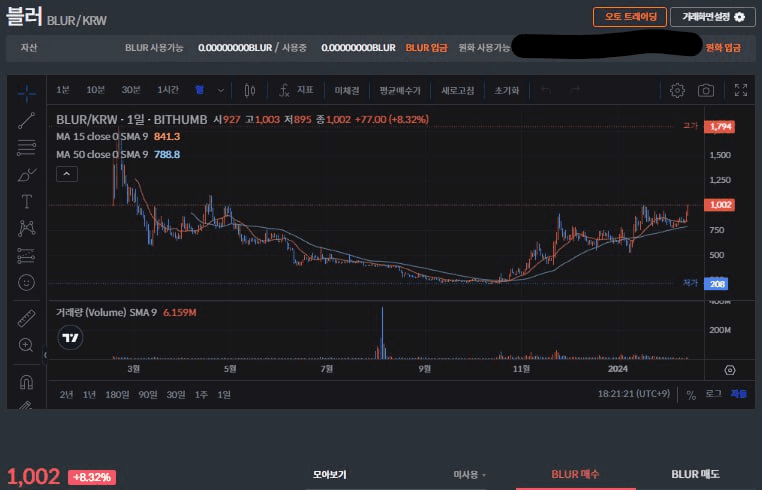Click 새로고침 to refresh chart

(457, 90)
